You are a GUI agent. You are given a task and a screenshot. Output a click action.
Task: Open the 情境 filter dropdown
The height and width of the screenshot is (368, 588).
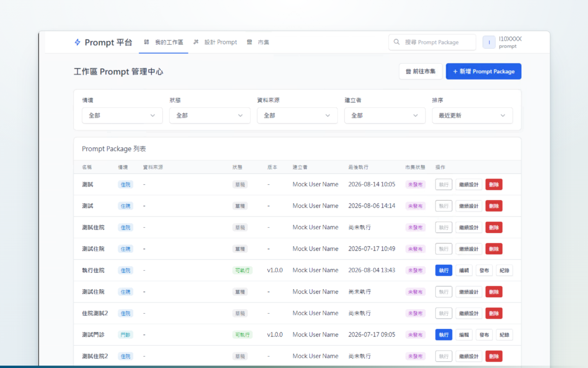122,116
